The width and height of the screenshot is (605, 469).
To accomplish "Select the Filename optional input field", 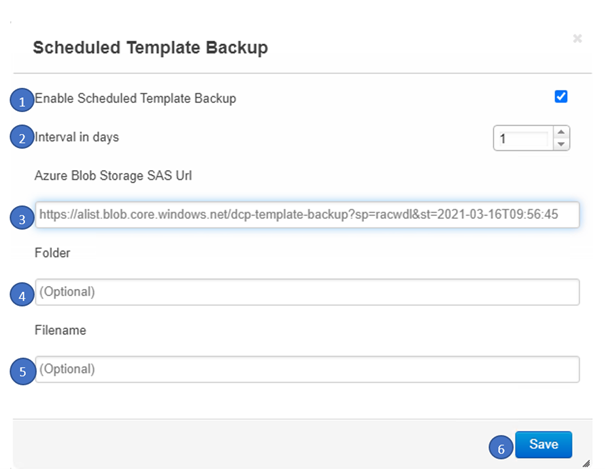I will (x=307, y=369).
